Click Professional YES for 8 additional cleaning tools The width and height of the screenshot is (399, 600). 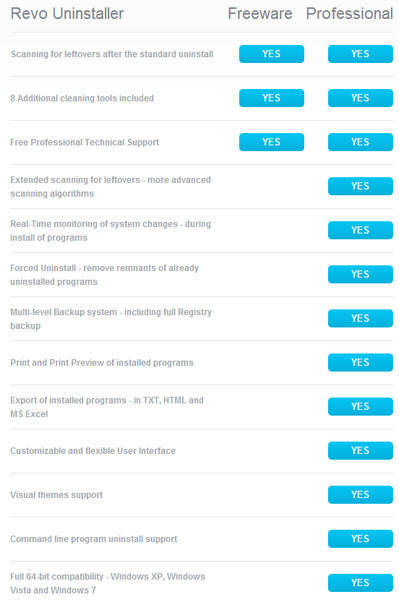click(x=360, y=98)
